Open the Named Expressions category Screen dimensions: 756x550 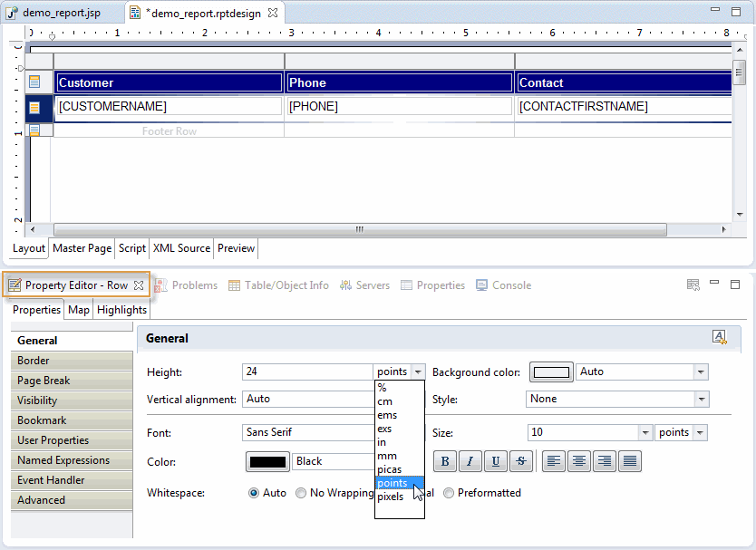coord(72,460)
